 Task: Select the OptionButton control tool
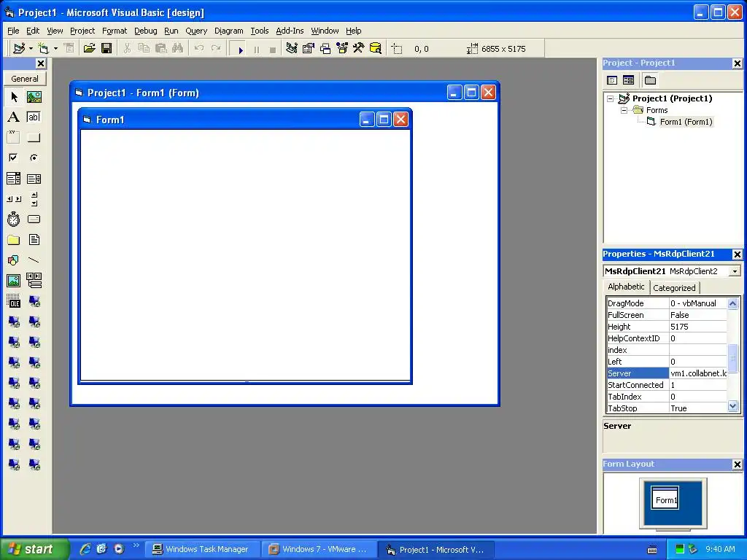click(x=34, y=157)
